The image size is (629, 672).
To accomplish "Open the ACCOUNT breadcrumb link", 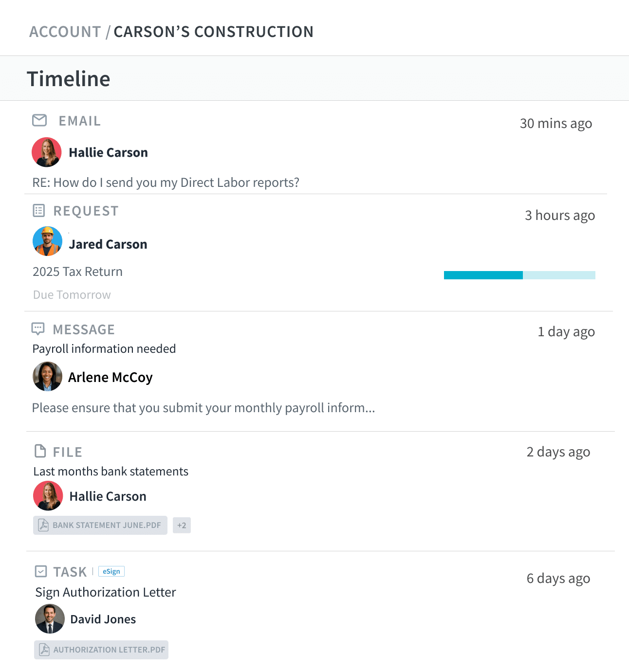I will click(x=65, y=31).
